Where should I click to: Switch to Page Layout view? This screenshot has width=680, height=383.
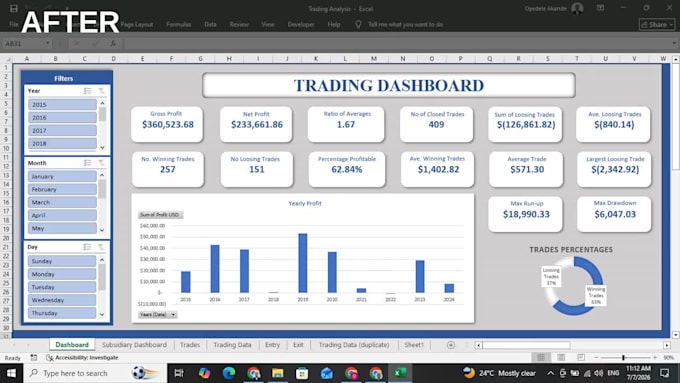[561, 357]
